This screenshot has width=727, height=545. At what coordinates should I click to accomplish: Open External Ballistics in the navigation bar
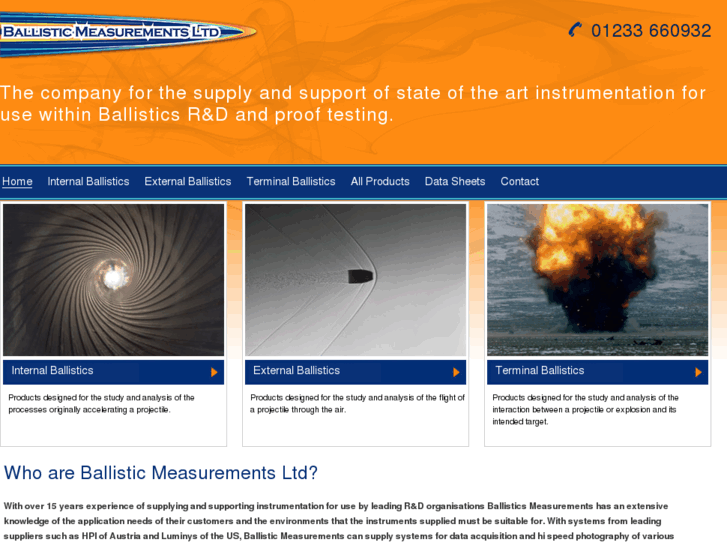(188, 181)
